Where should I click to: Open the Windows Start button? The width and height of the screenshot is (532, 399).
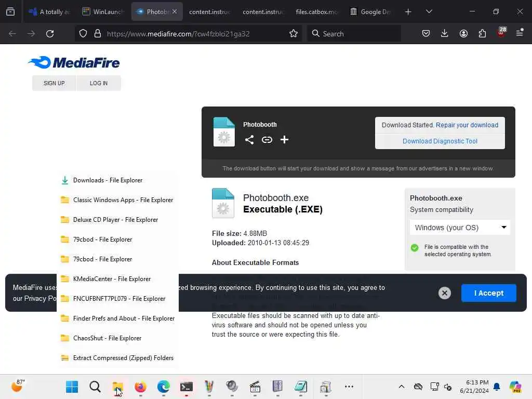click(72, 387)
